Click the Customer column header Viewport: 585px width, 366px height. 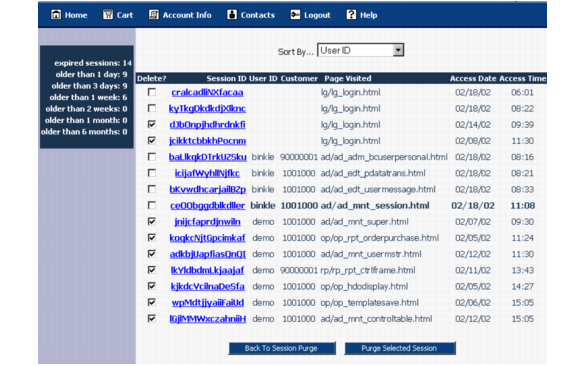click(299, 78)
